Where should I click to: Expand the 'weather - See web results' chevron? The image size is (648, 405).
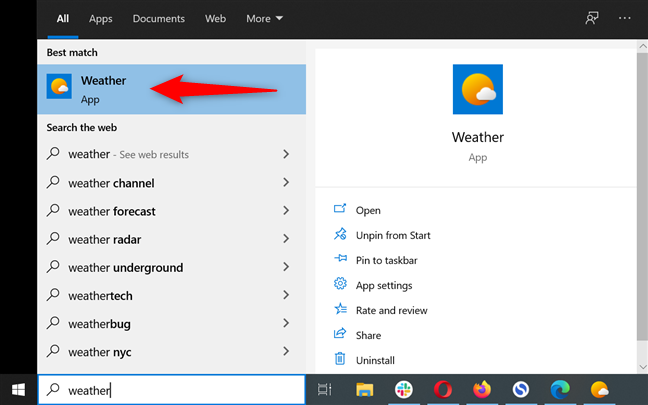click(286, 154)
